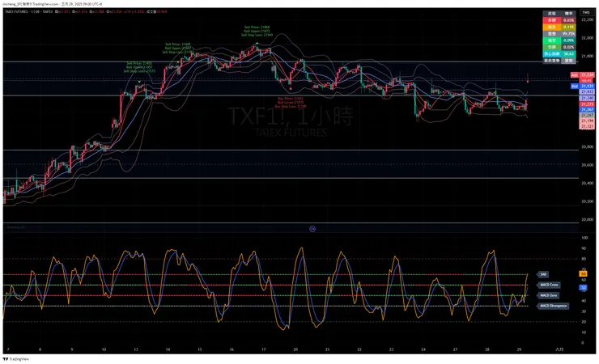Click the 八月 label on the time axis
Screen dimensions: 599x364
point(559,349)
